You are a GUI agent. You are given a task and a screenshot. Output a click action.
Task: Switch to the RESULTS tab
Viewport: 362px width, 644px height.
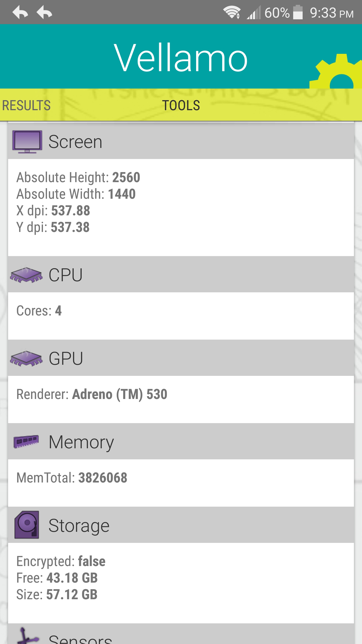pyautogui.click(x=26, y=105)
